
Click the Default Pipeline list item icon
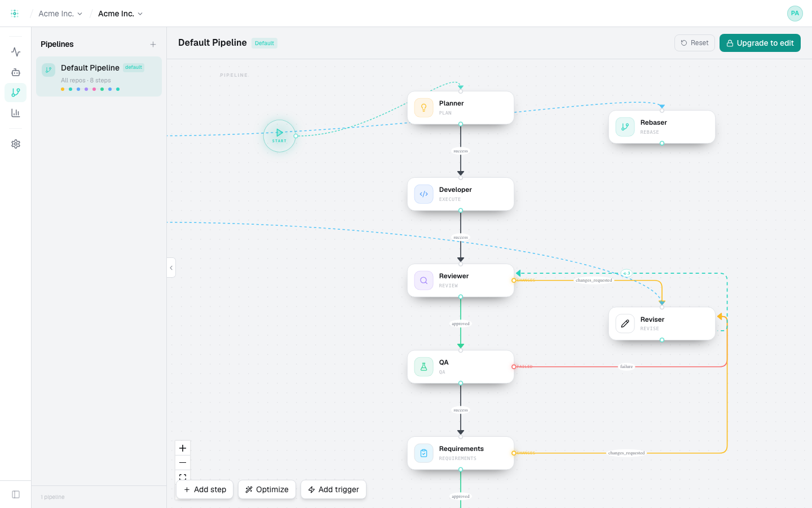coord(48,70)
